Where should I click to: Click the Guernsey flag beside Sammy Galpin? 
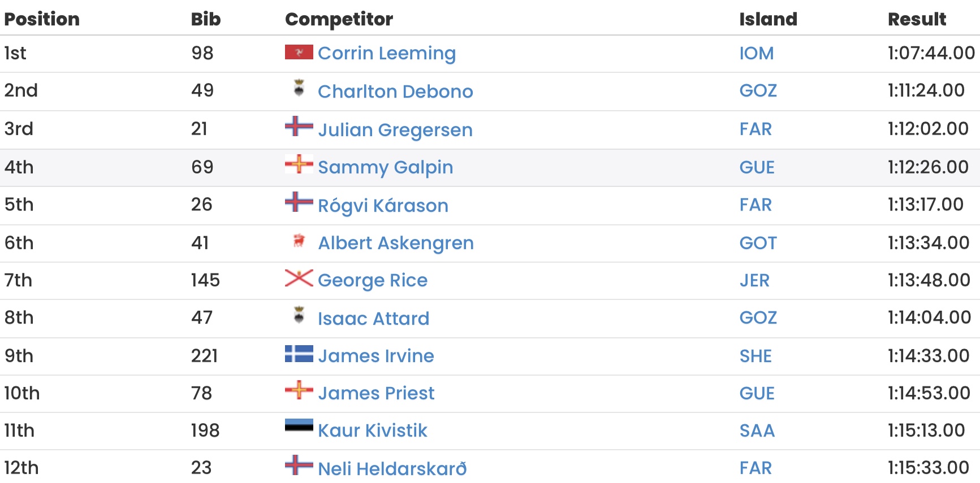tap(299, 164)
